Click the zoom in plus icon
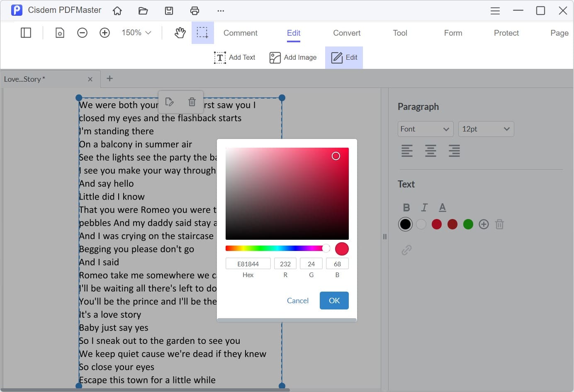Screen dimensions: 574x392 (x=105, y=33)
